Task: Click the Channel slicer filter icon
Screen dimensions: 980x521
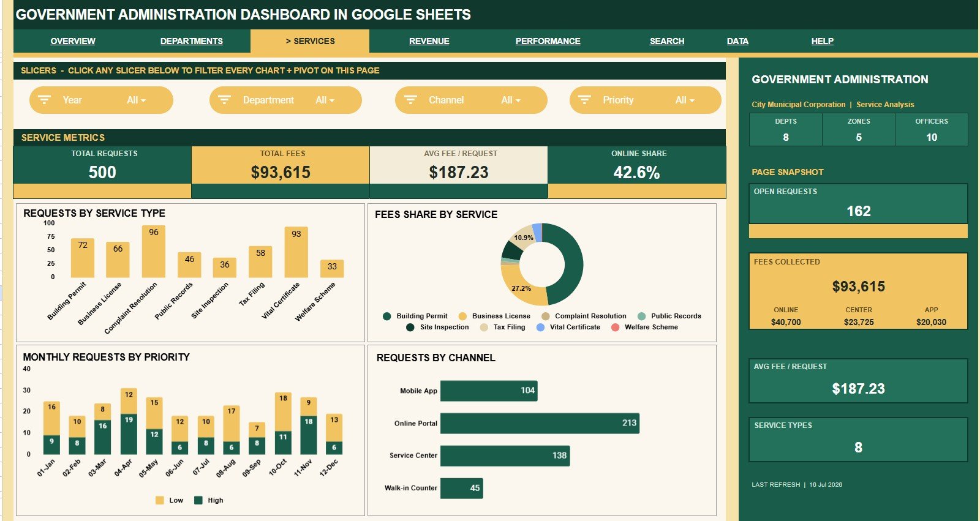Action: click(410, 100)
